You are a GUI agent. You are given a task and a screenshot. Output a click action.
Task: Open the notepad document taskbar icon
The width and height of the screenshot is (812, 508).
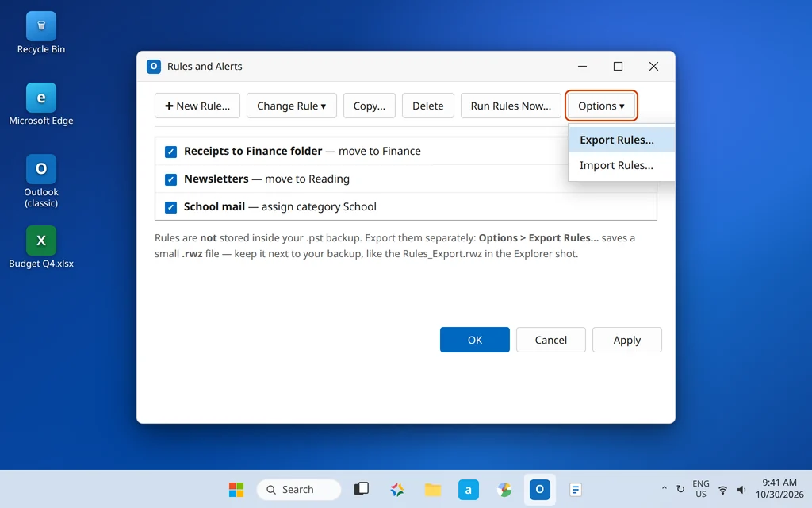pos(576,489)
